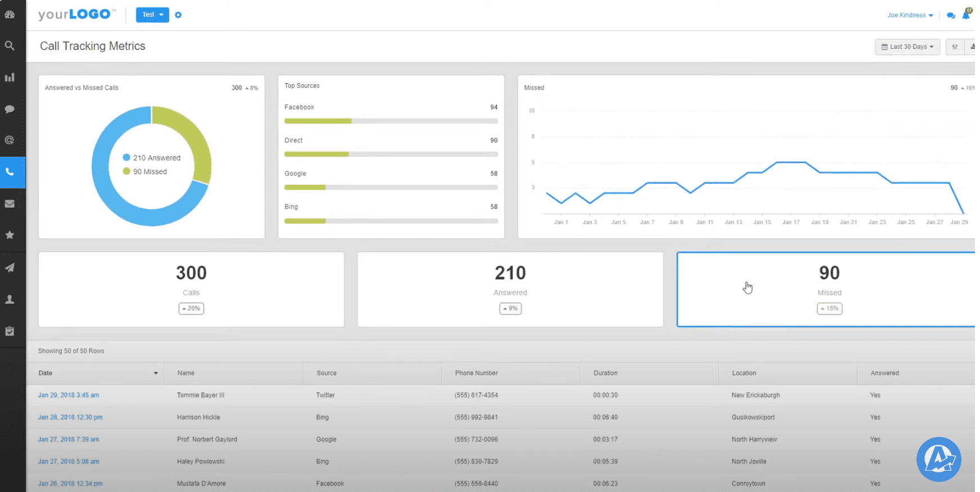This screenshot has width=980, height=492.
Task: Open the chat messages icon in header
Action: click(x=951, y=16)
